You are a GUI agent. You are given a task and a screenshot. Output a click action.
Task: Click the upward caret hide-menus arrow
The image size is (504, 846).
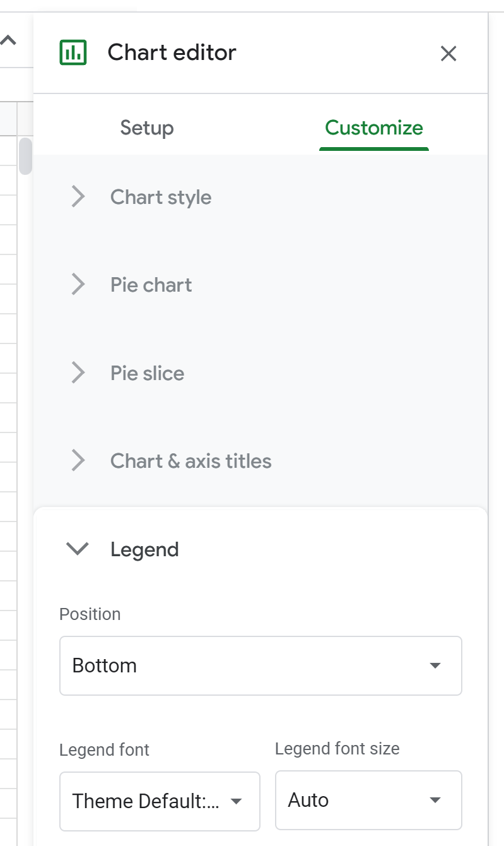8,41
